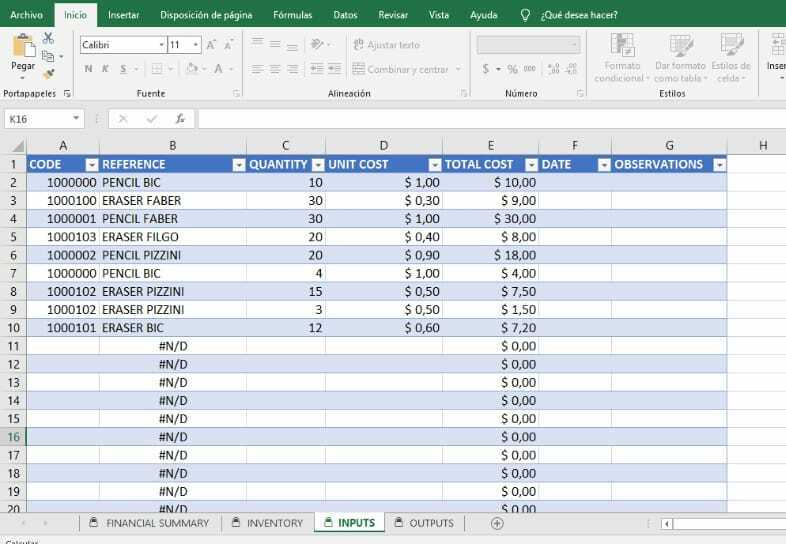The height and width of the screenshot is (544, 786).
Task: Decrease indent icon
Action: coord(317,69)
